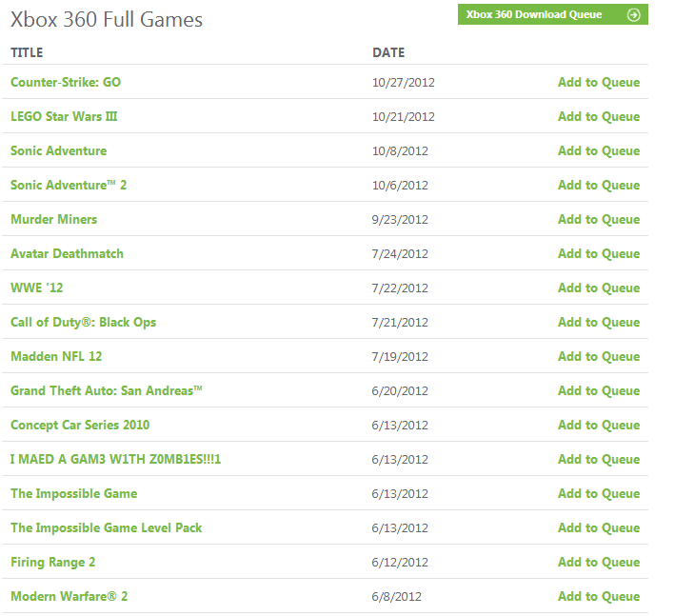Add I MAED A GAM3 to queue
Screen dimensions: 675x616
coord(599,459)
